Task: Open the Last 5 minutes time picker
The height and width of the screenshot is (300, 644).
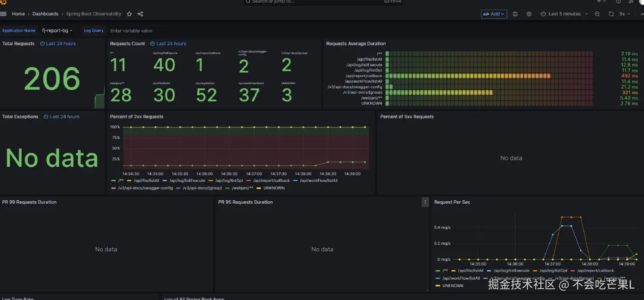Action: click(564, 14)
